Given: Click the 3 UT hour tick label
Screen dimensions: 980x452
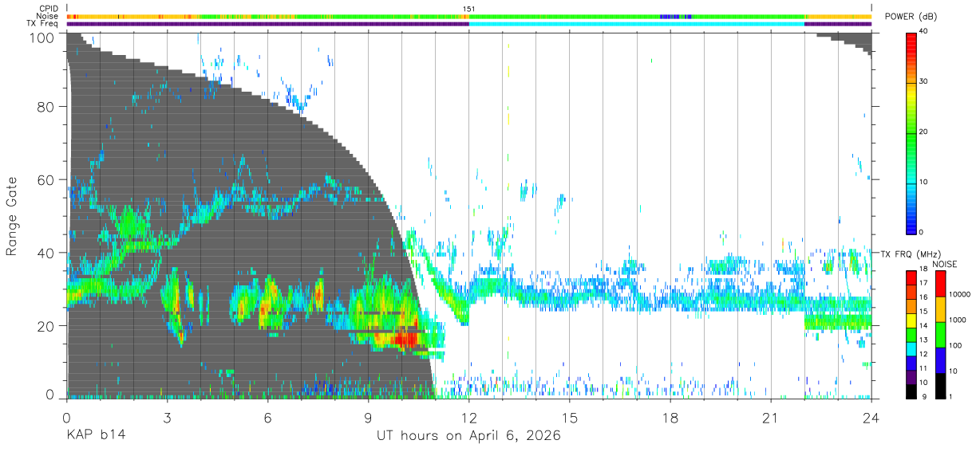Looking at the screenshot, I should pos(167,418).
